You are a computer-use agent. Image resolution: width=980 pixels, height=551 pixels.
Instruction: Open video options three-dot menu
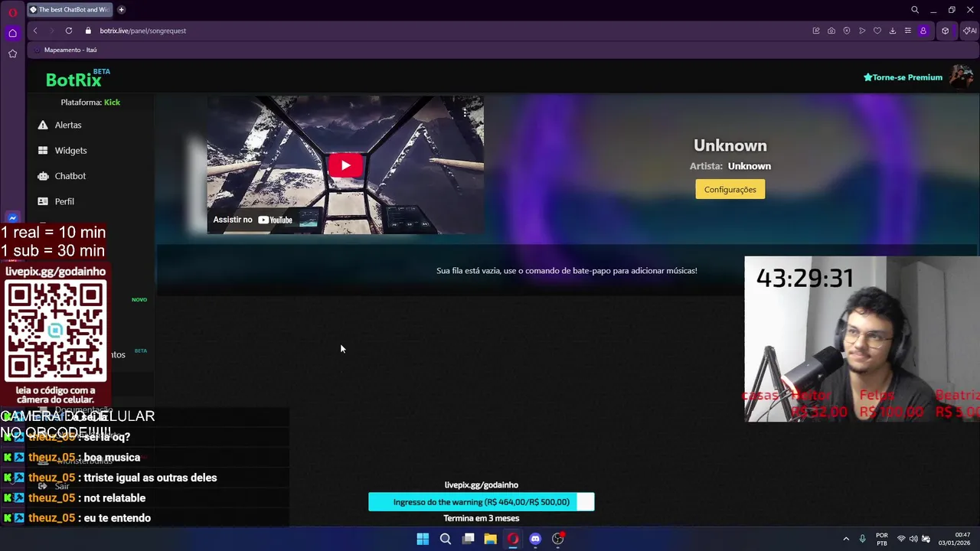click(x=465, y=113)
